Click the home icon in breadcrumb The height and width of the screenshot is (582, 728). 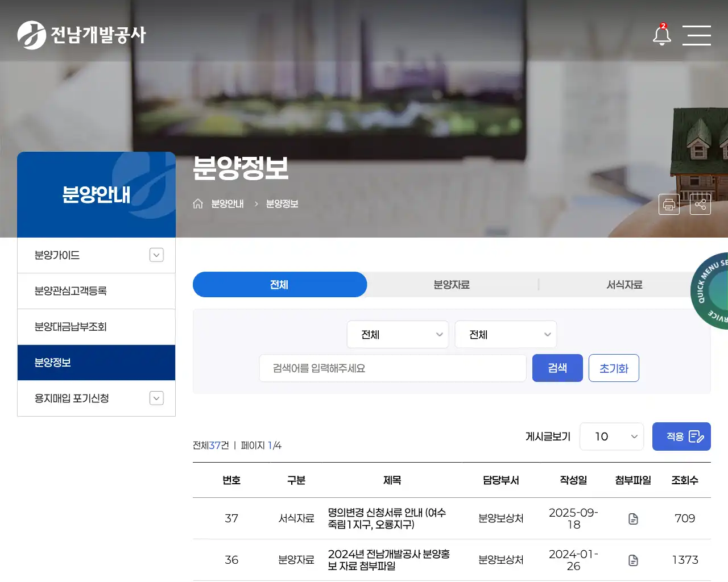pyautogui.click(x=198, y=203)
